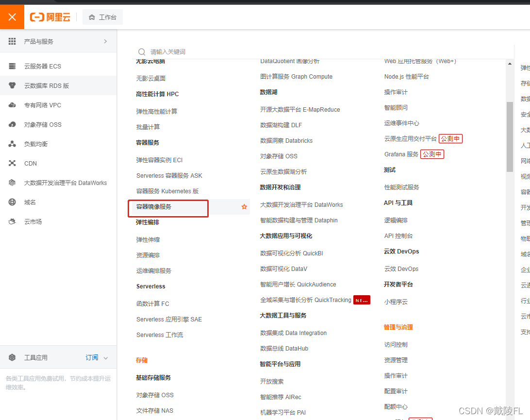Open 运维编排服务 product link

154,271
